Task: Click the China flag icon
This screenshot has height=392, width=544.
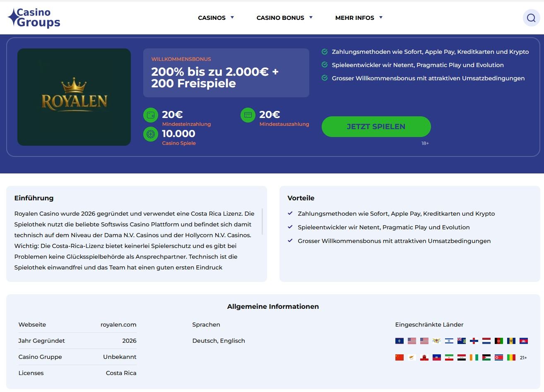Action: [400, 358]
